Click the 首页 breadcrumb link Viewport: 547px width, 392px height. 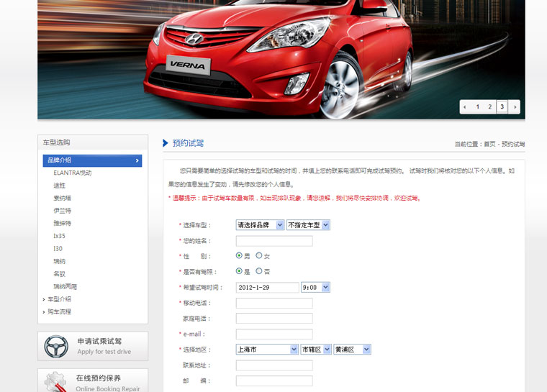(489, 145)
